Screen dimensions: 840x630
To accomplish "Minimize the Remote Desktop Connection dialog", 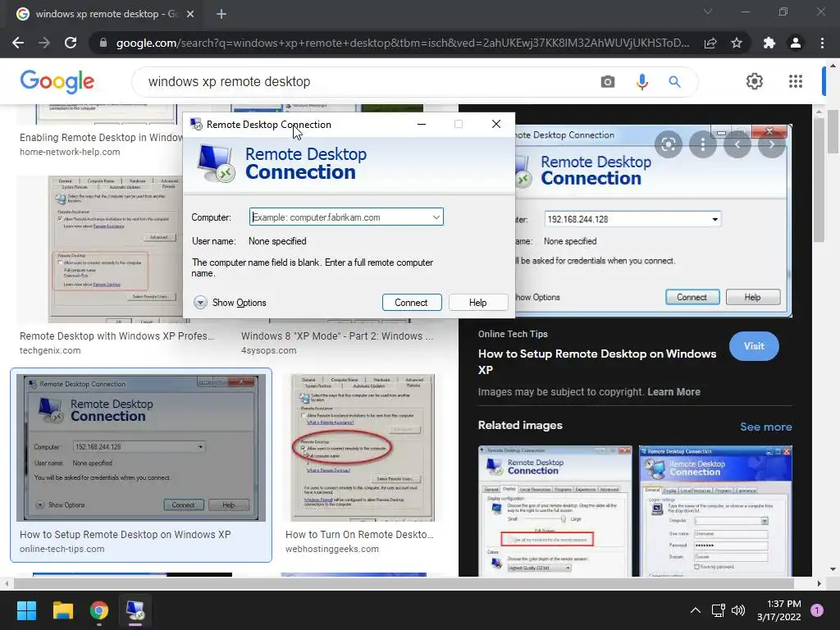I will coord(422,125).
